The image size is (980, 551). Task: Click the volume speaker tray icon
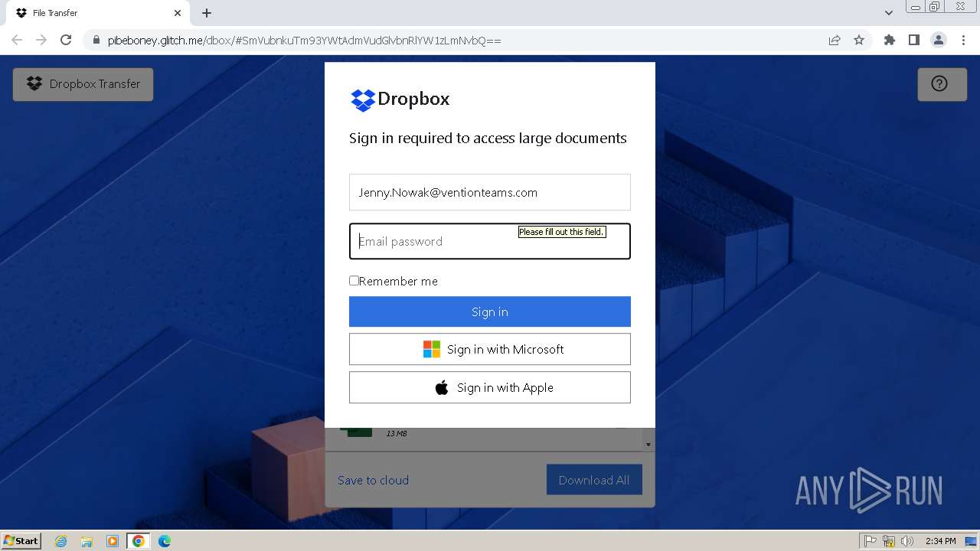click(907, 541)
